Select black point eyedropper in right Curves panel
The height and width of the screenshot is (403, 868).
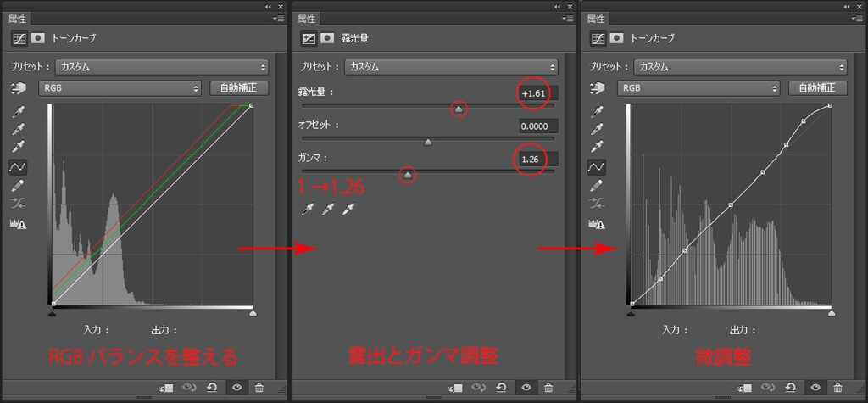(598, 113)
